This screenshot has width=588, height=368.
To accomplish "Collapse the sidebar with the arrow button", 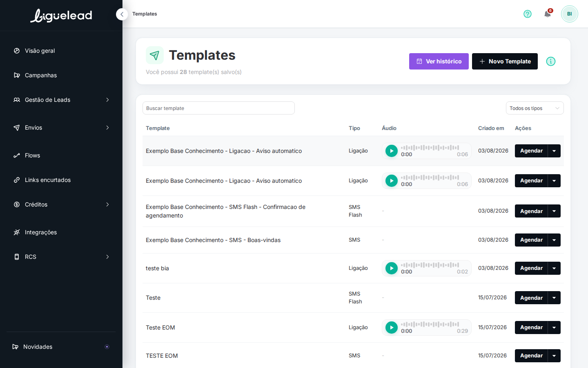I will pyautogui.click(x=122, y=14).
